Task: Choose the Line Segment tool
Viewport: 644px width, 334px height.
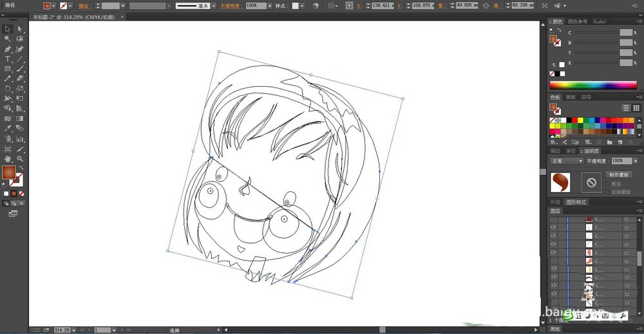Action: pyautogui.click(x=20, y=59)
